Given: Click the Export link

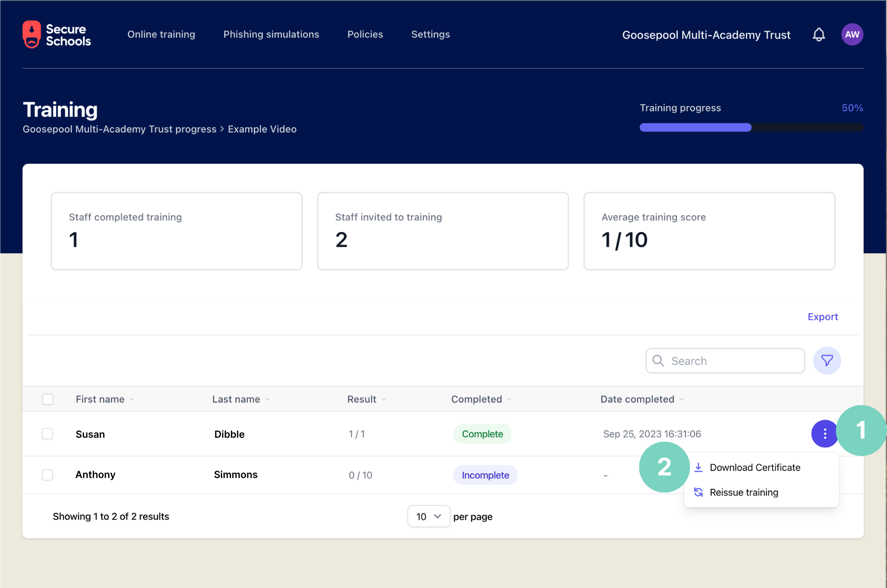Looking at the screenshot, I should 822,317.
